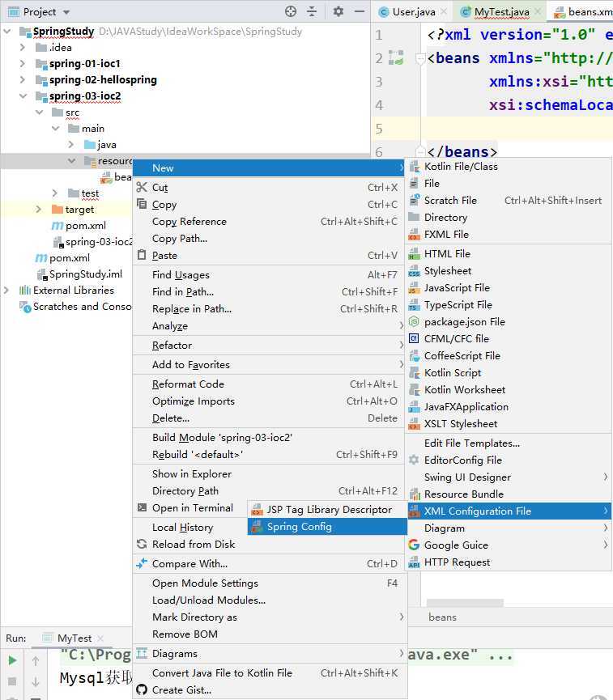Click the Copy icon in context menu
The width and height of the screenshot is (613, 700).
pyautogui.click(x=142, y=204)
